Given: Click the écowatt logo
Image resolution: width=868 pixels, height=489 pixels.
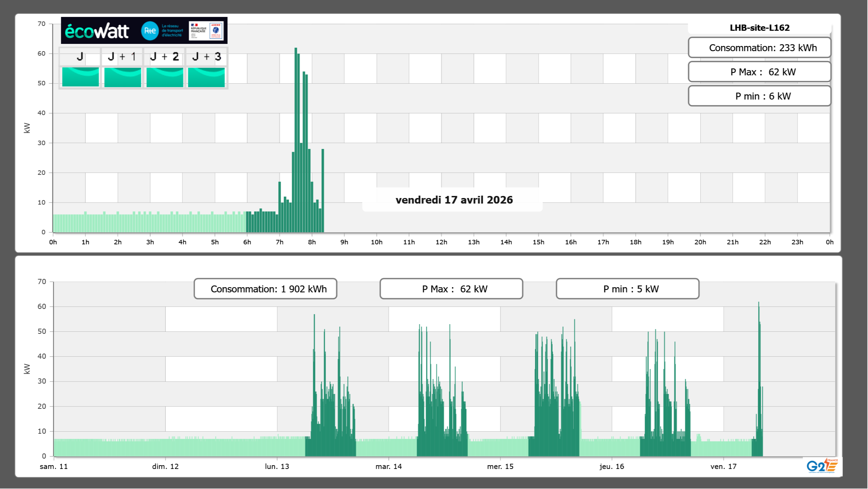Looking at the screenshot, I should 97,31.
